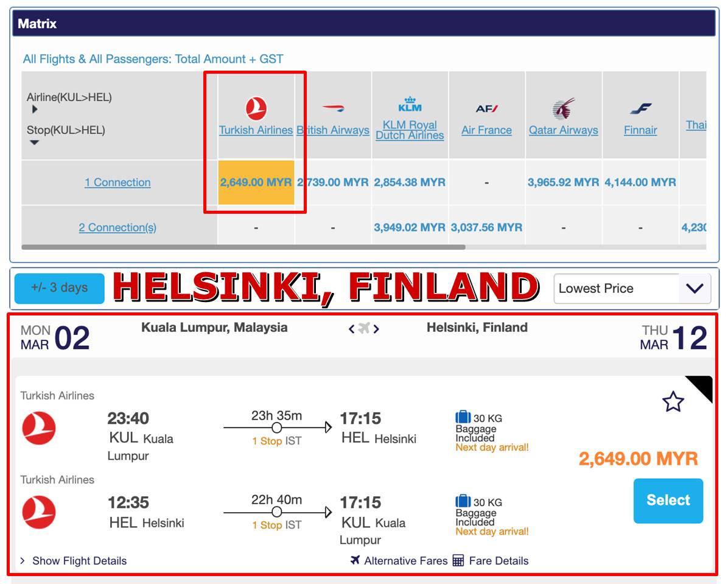Open the Turkish Airlines link in matrix
The height and width of the screenshot is (584, 728).
point(256,130)
